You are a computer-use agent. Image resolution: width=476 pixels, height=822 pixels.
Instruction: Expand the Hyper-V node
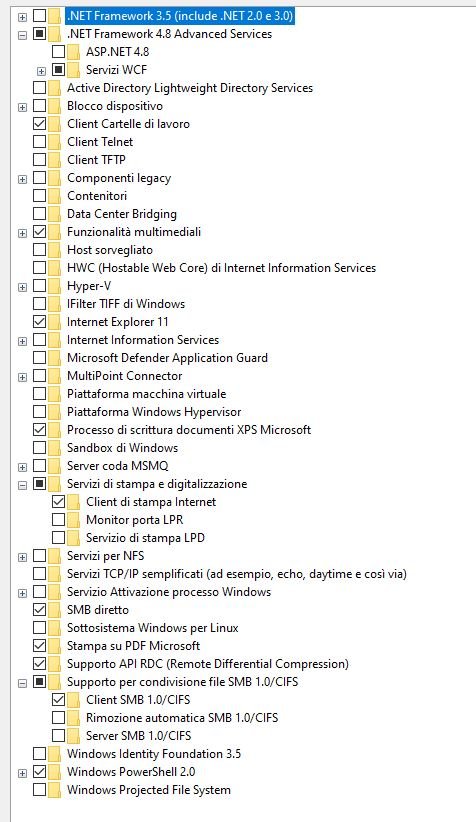[22, 287]
